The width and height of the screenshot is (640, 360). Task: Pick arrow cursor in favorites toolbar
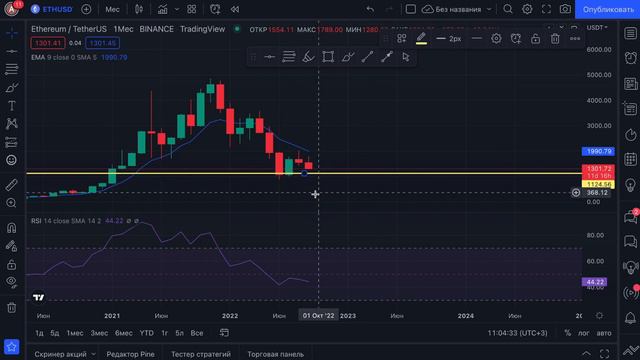pyautogui.click(x=405, y=57)
